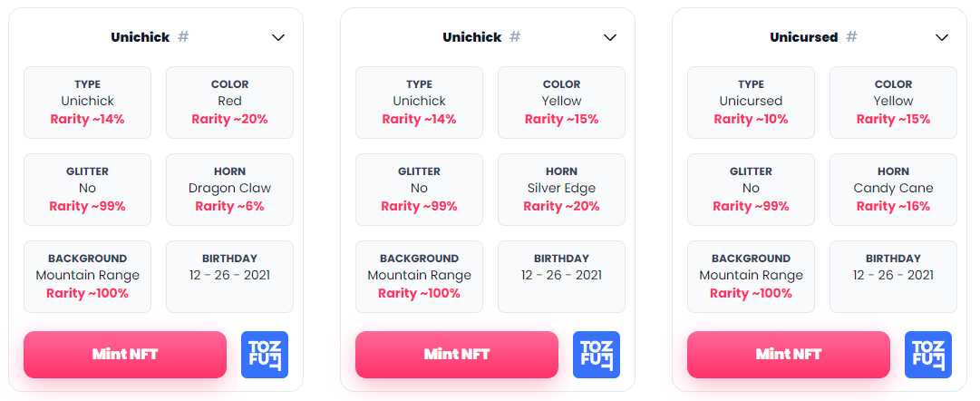
Task: Click the Red color attribute tile
Action: pos(229,102)
